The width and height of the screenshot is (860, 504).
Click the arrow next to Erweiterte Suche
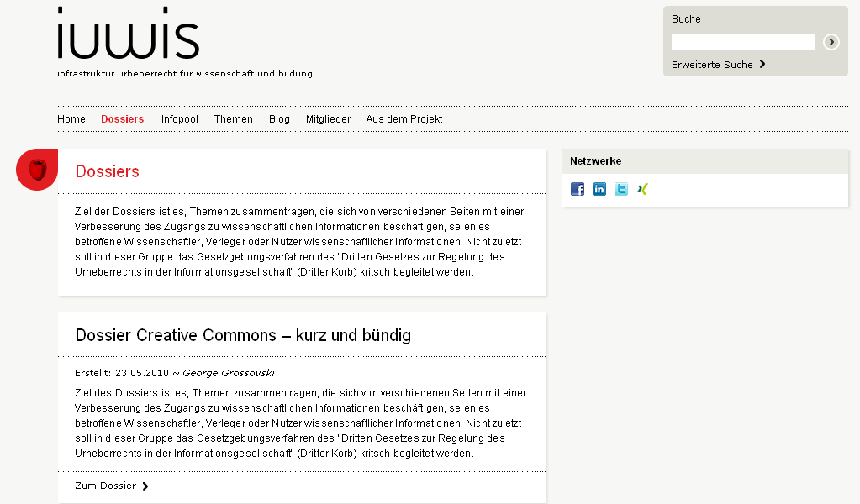(762, 64)
